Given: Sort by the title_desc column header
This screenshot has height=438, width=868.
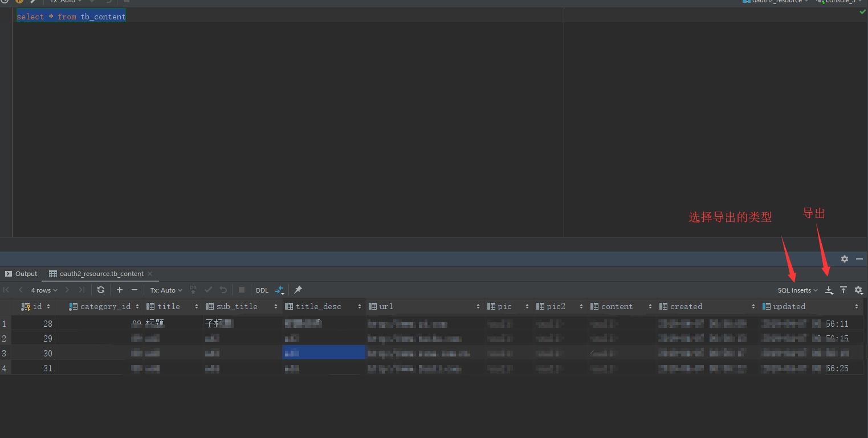Looking at the screenshot, I should point(324,306).
